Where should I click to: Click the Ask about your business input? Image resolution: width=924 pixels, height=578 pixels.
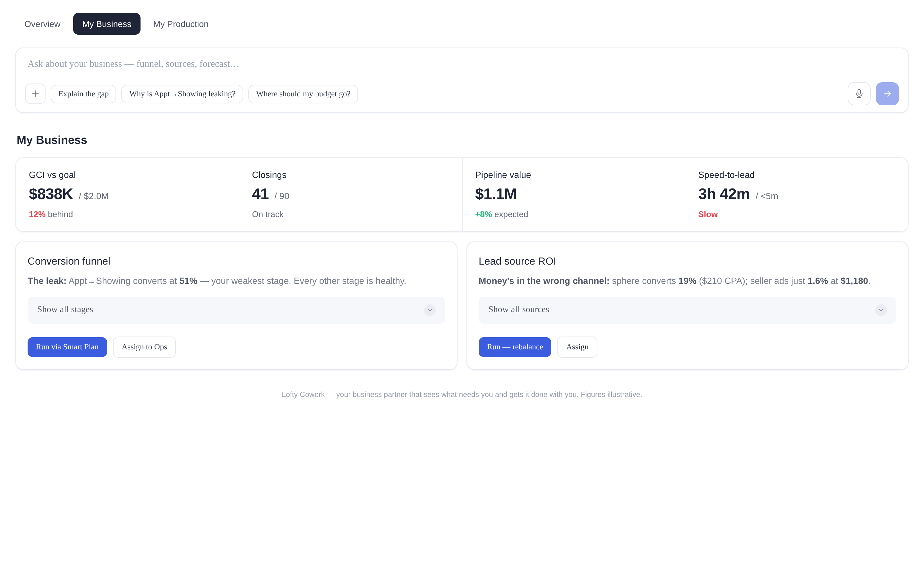pyautogui.click(x=462, y=64)
